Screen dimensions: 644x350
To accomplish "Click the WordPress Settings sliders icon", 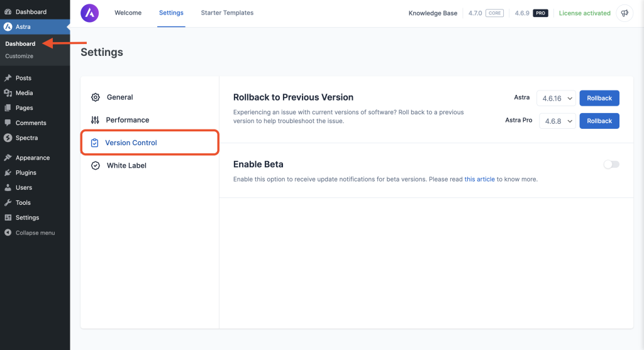I will (x=8, y=217).
